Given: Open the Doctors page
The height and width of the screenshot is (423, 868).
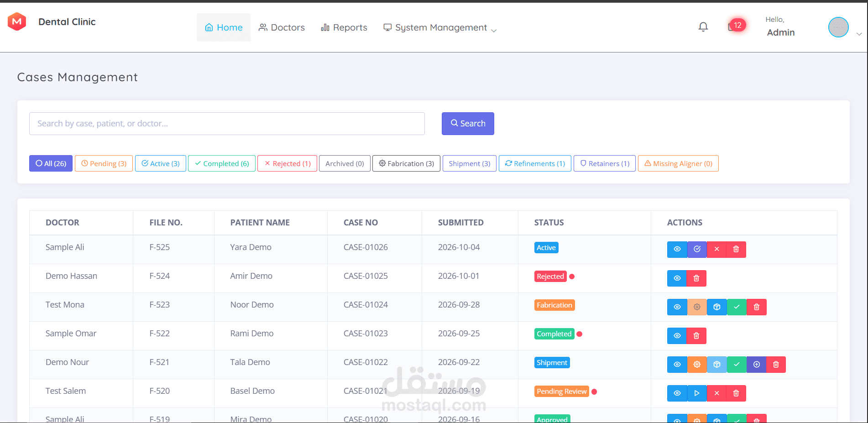Looking at the screenshot, I should click(282, 27).
